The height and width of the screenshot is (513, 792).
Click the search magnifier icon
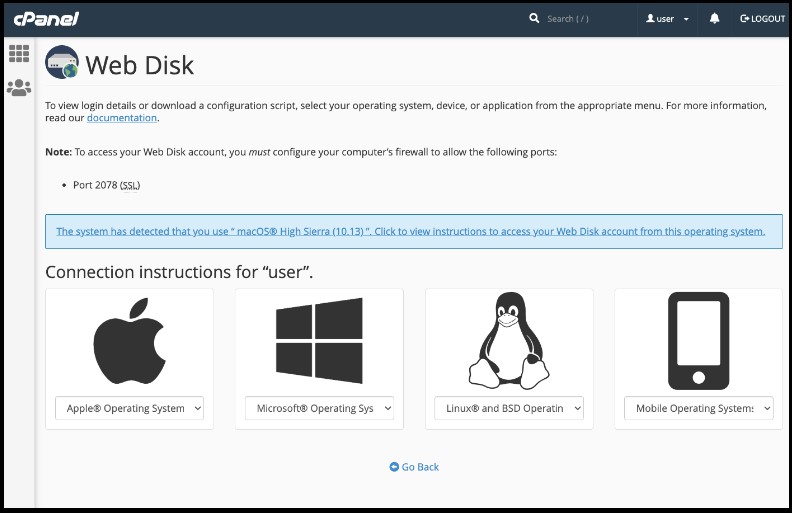click(x=534, y=19)
